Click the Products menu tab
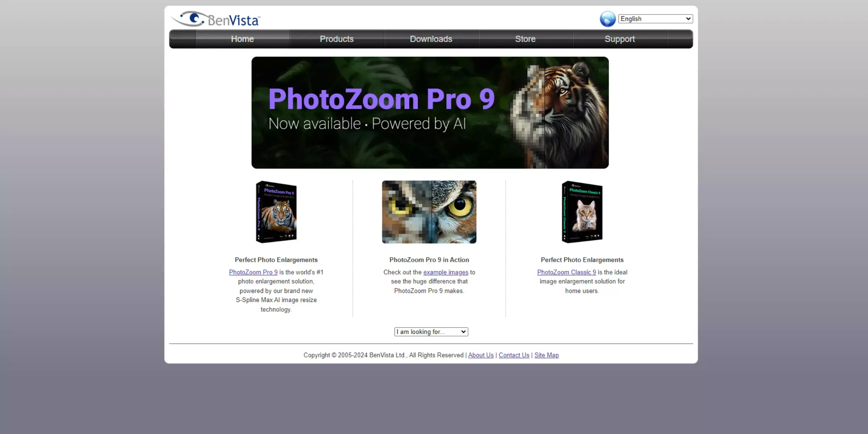Viewport: 868px width, 434px height. click(337, 39)
